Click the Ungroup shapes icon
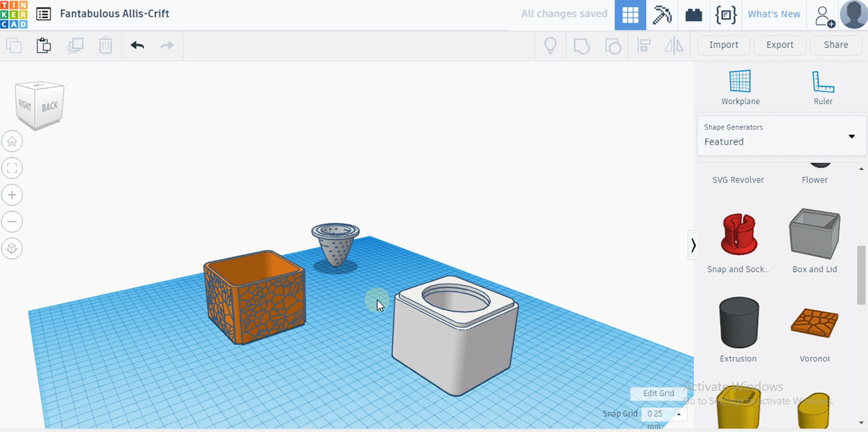The height and width of the screenshot is (432, 868). 613,46
